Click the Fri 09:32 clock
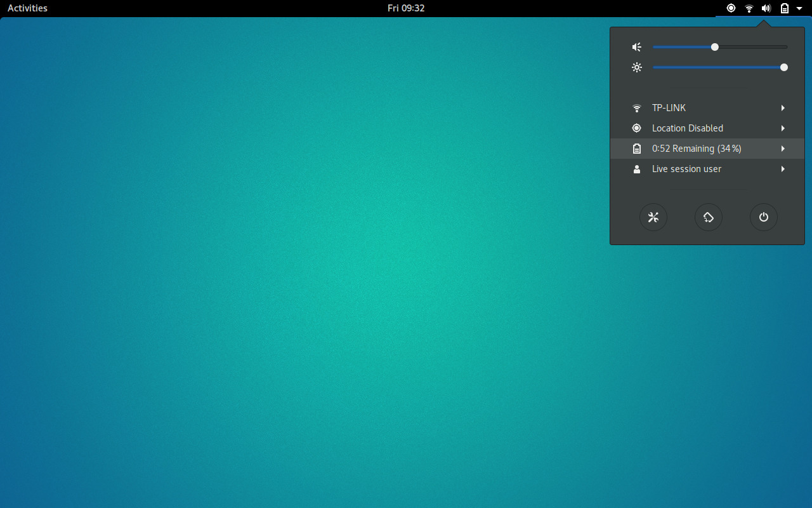This screenshot has height=508, width=812. [x=405, y=8]
